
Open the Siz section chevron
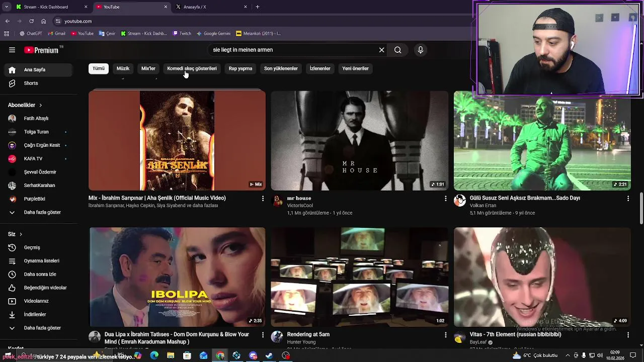[x=21, y=234]
